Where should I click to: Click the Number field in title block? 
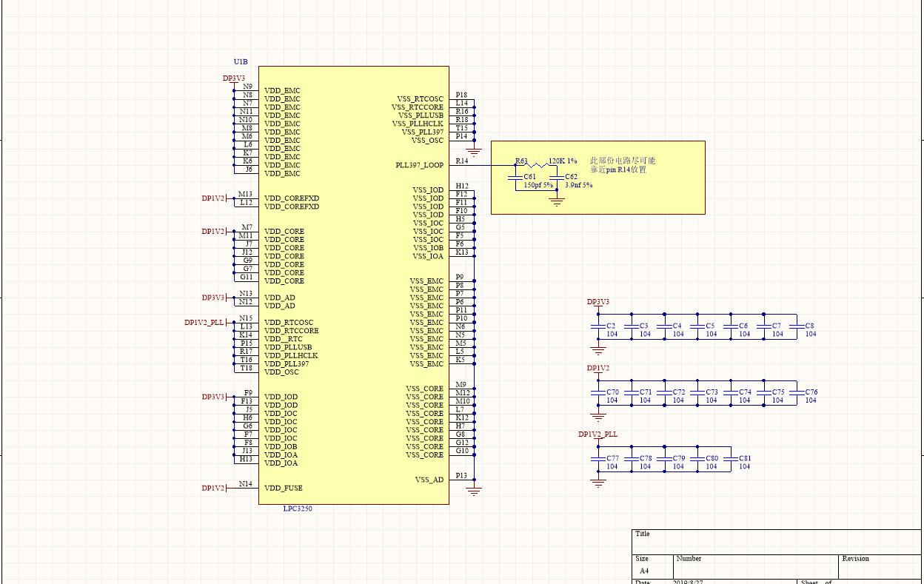(x=756, y=565)
